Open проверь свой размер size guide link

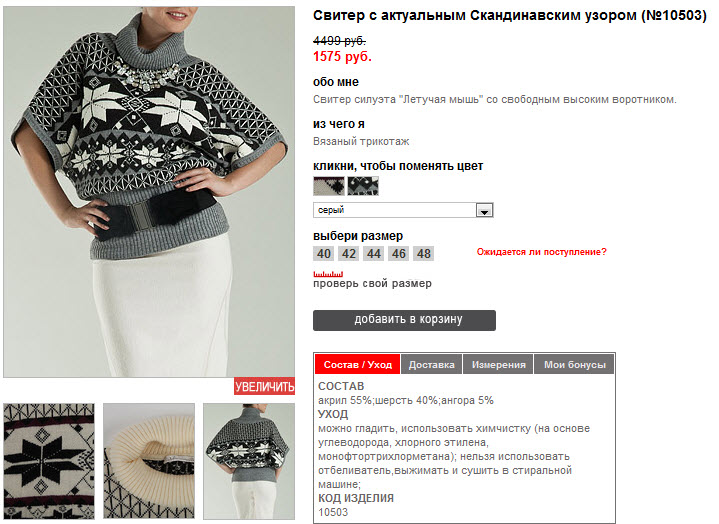click(372, 283)
